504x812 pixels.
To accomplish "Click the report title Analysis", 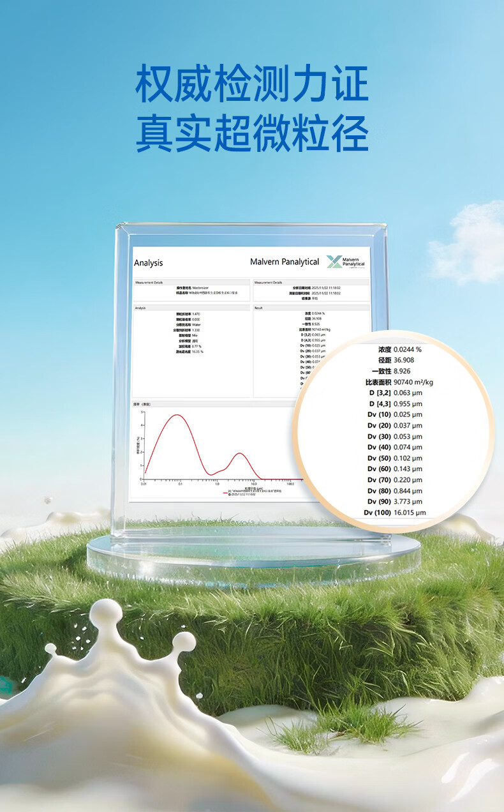I will point(148,263).
